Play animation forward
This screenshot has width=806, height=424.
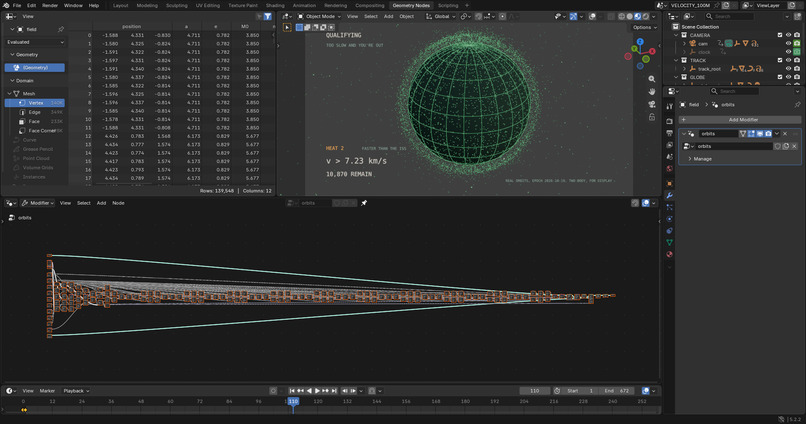point(317,391)
